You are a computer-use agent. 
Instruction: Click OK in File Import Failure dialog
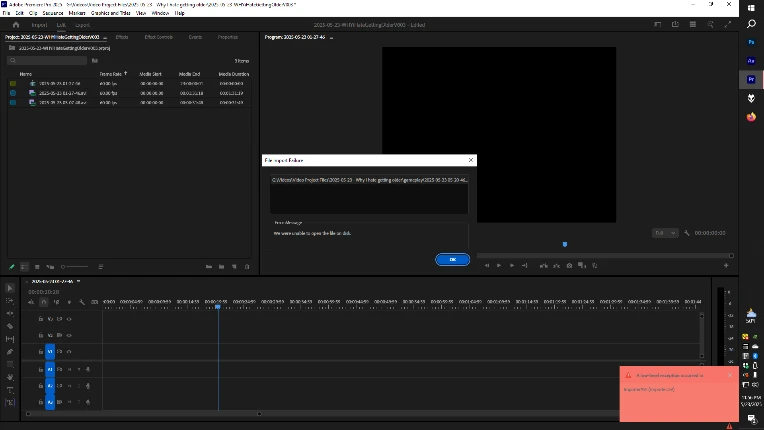coord(453,260)
